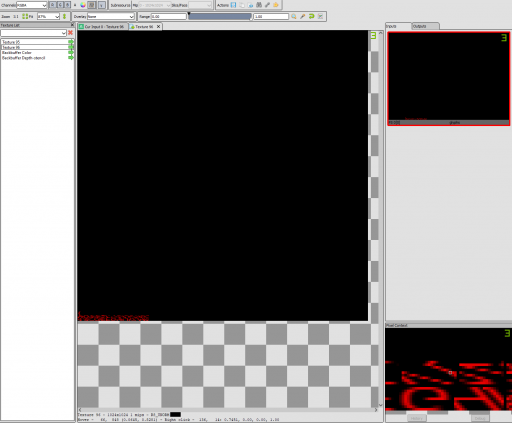Click the scroll left arrow of horizontal scrollbar
Screen dimensions: 512x423
[80, 410]
